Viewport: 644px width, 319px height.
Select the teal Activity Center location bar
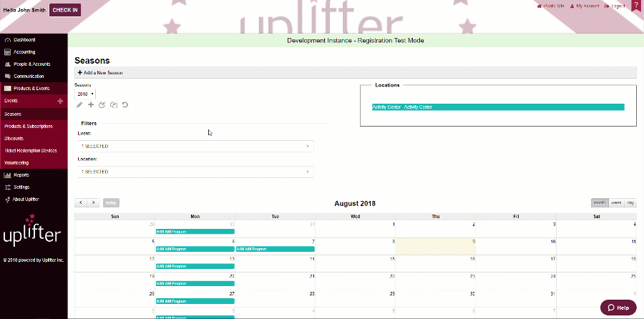point(497,107)
